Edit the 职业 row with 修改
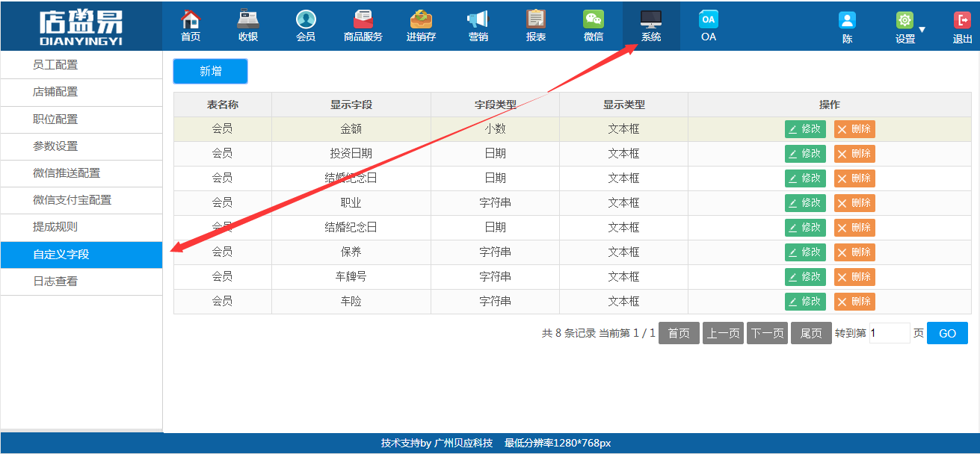The width and height of the screenshot is (980, 454). pyautogui.click(x=805, y=203)
